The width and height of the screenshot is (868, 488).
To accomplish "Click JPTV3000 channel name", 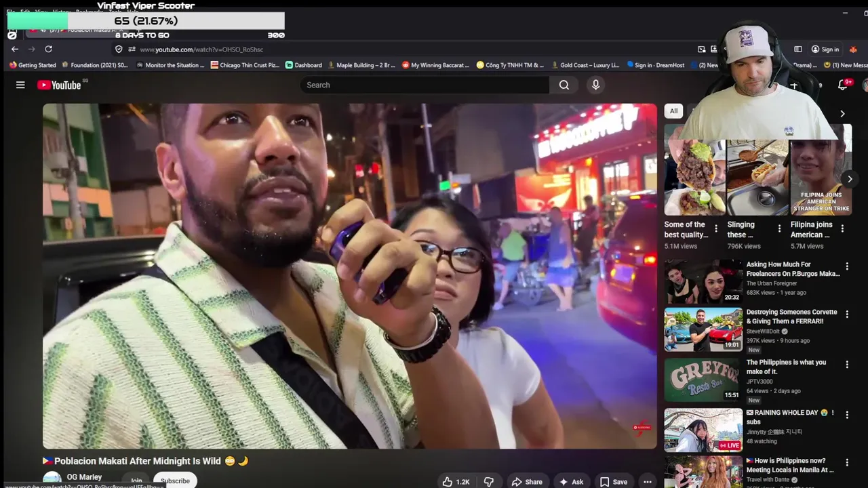I will tap(759, 382).
